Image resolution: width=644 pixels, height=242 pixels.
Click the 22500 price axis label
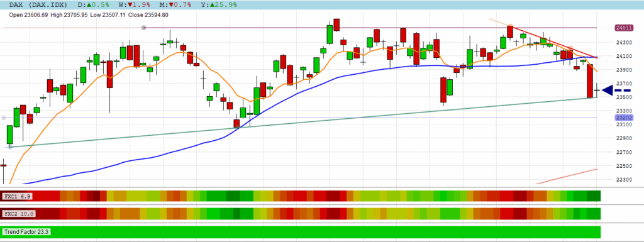pos(625,166)
